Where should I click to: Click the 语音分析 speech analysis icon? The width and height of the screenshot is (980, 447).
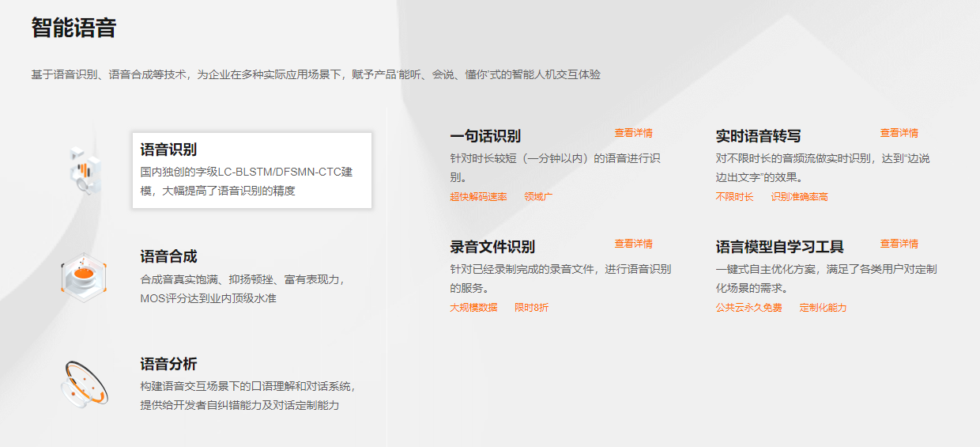coord(84,384)
